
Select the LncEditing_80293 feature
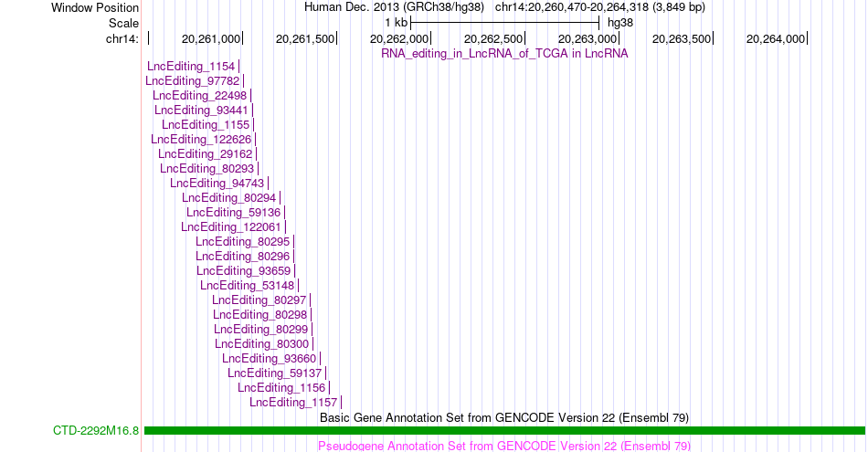pos(207,169)
